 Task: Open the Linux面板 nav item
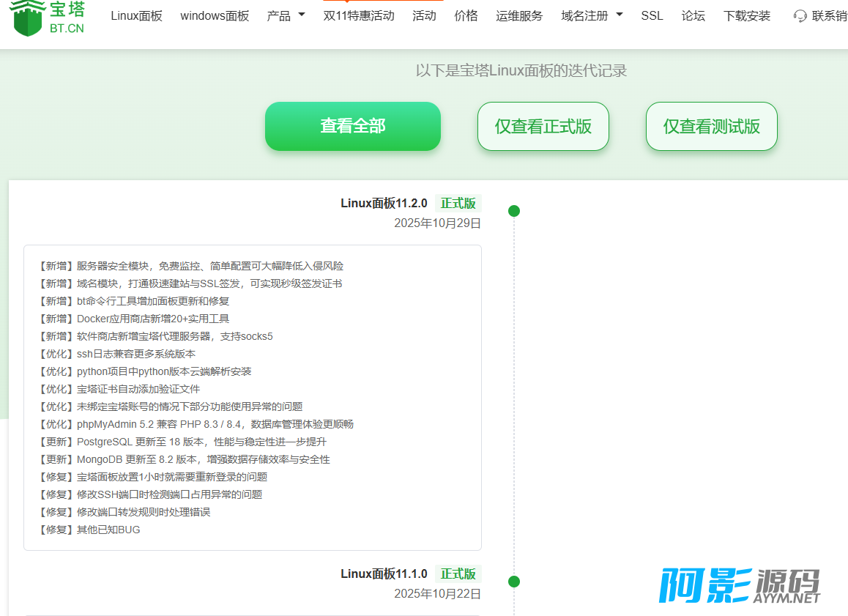(x=137, y=15)
